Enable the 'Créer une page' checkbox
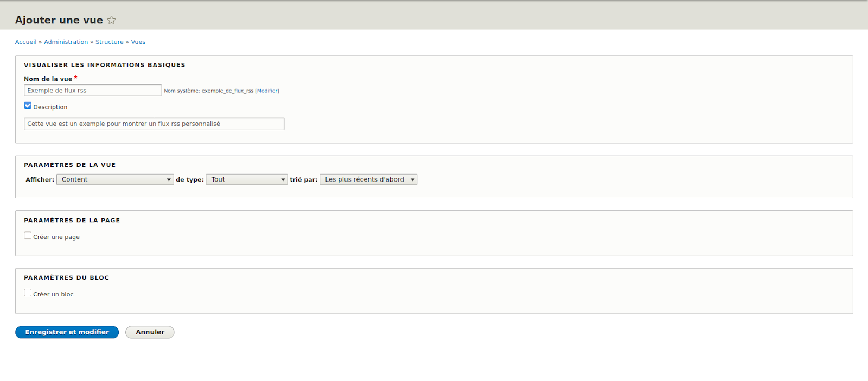The height and width of the screenshot is (381, 868). coord(28,236)
